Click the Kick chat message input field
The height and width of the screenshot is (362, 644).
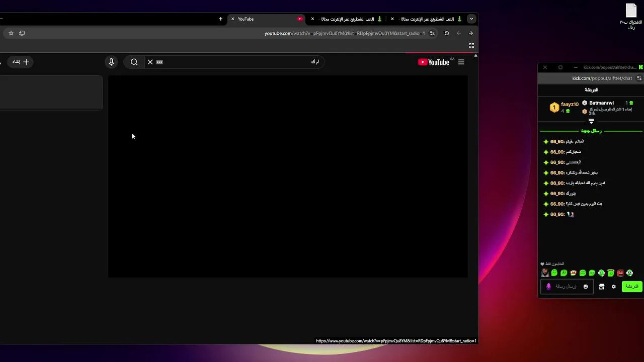567,287
